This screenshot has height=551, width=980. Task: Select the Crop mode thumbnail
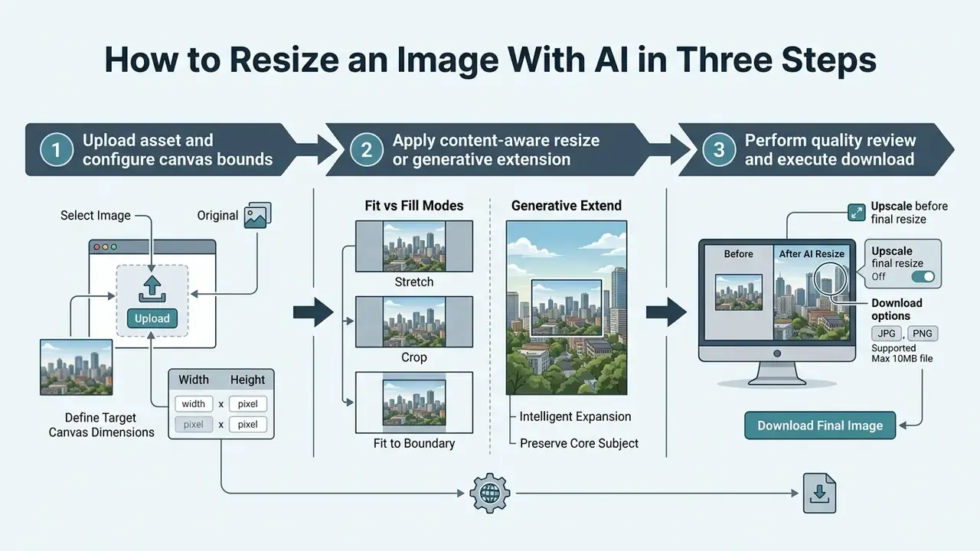point(414,321)
